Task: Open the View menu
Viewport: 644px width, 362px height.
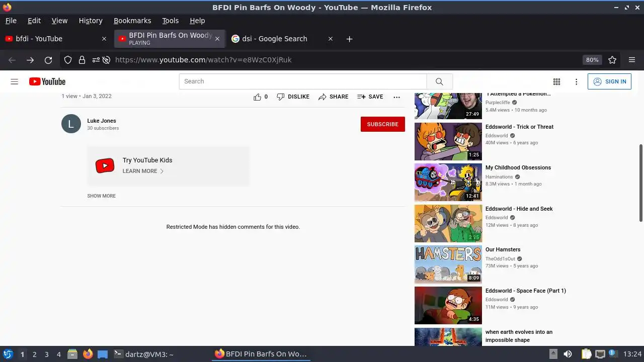Action: tap(59, 21)
